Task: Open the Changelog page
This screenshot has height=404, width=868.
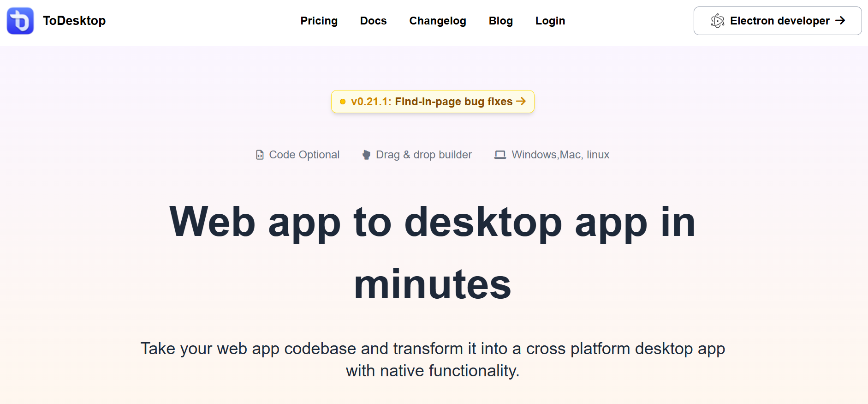Action: click(x=438, y=21)
